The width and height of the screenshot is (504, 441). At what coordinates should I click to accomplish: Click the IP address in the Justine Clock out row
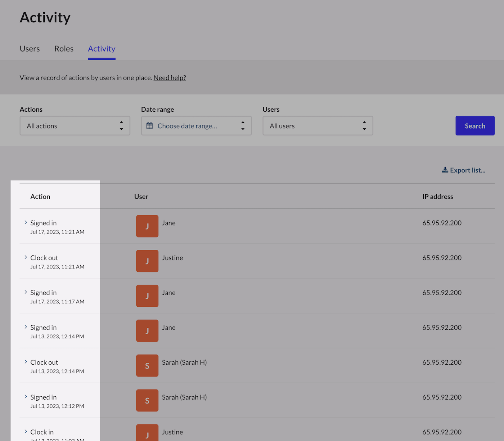pyautogui.click(x=442, y=258)
